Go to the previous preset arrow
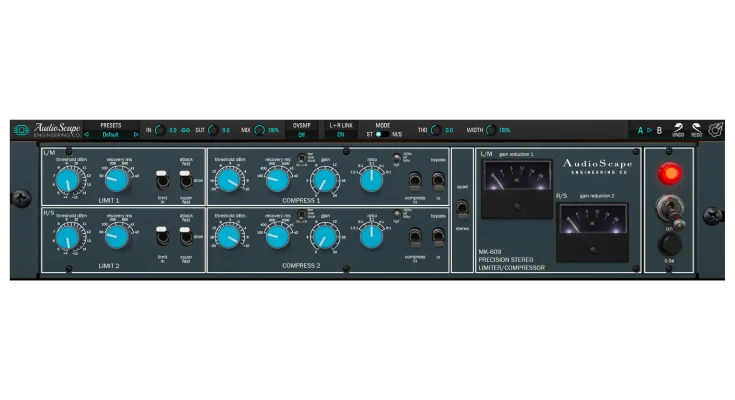Viewport: 735px width, 400px height. tap(86, 134)
